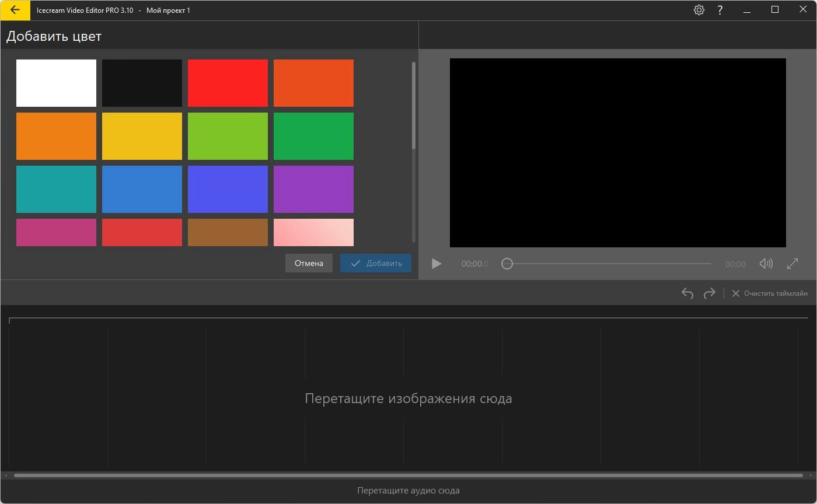
Task: Close the Icecream Video Editor window
Action: pyautogui.click(x=803, y=10)
